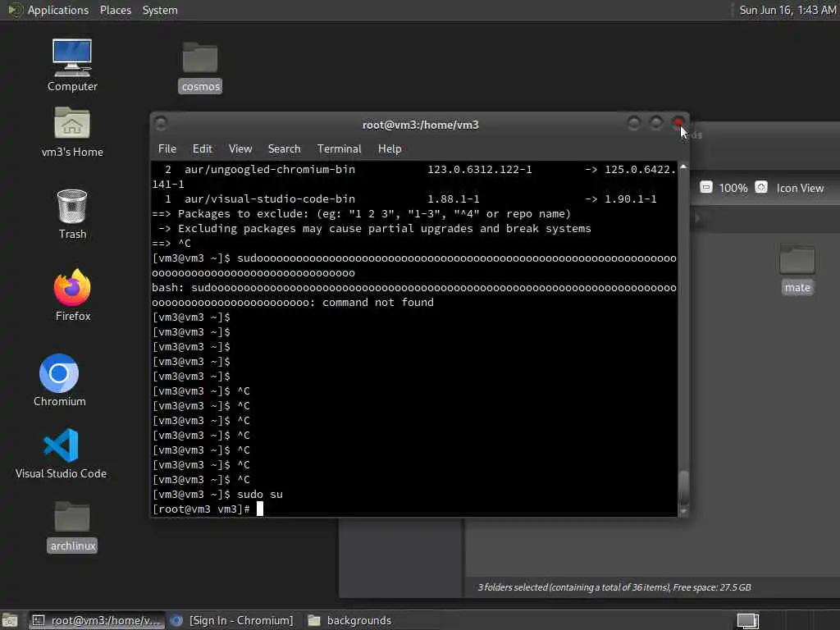Image resolution: width=840 pixels, height=630 pixels.
Task: Open the terminal Help menu
Action: click(390, 149)
